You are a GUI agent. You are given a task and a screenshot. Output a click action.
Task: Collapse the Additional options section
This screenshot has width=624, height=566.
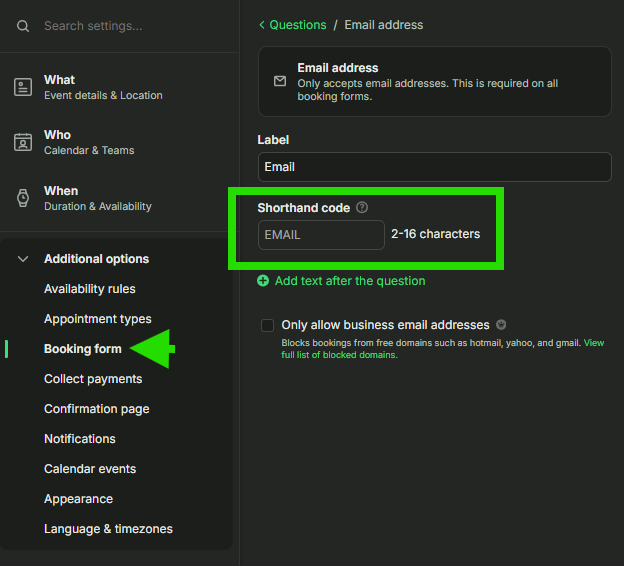coord(24,259)
